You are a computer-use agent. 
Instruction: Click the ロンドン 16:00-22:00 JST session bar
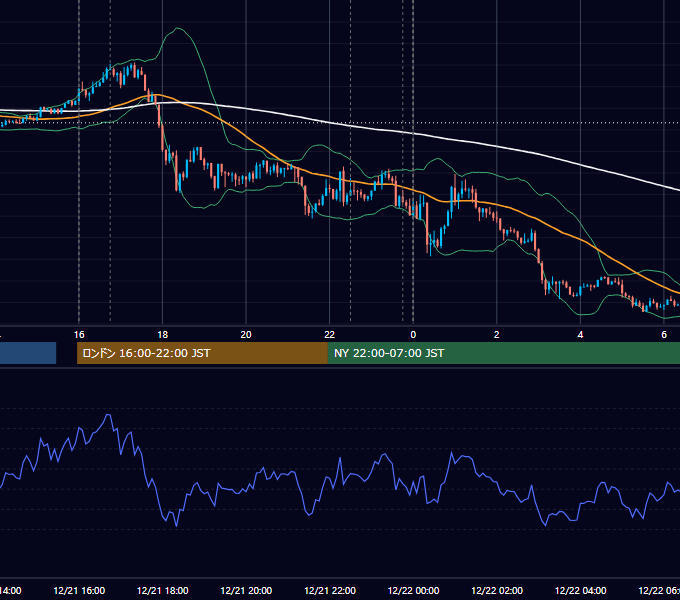pos(202,353)
